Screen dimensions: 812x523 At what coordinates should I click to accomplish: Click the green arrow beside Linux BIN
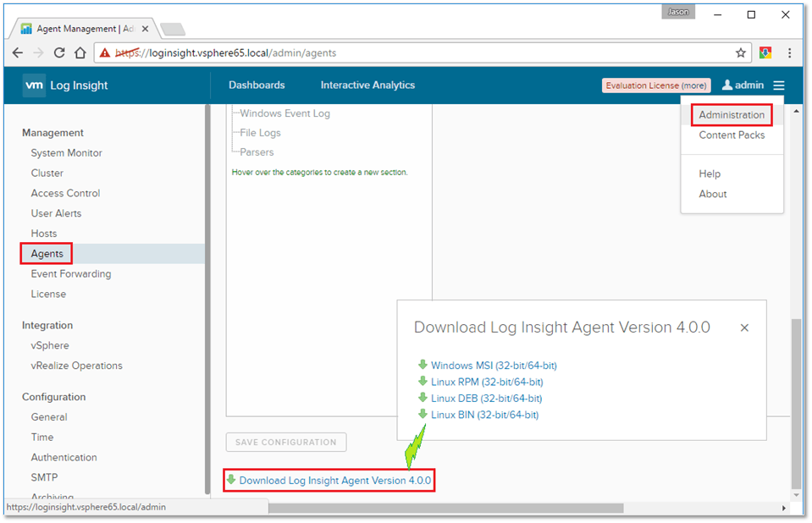click(x=423, y=415)
